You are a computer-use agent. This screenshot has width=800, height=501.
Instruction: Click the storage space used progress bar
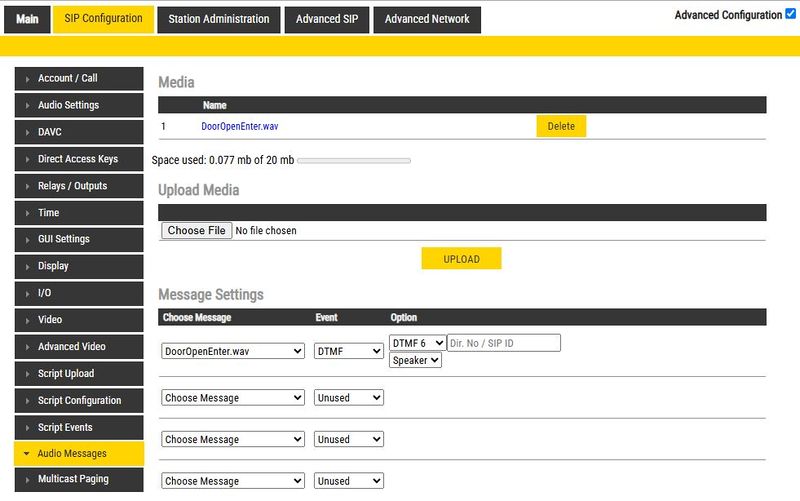pyautogui.click(x=354, y=160)
